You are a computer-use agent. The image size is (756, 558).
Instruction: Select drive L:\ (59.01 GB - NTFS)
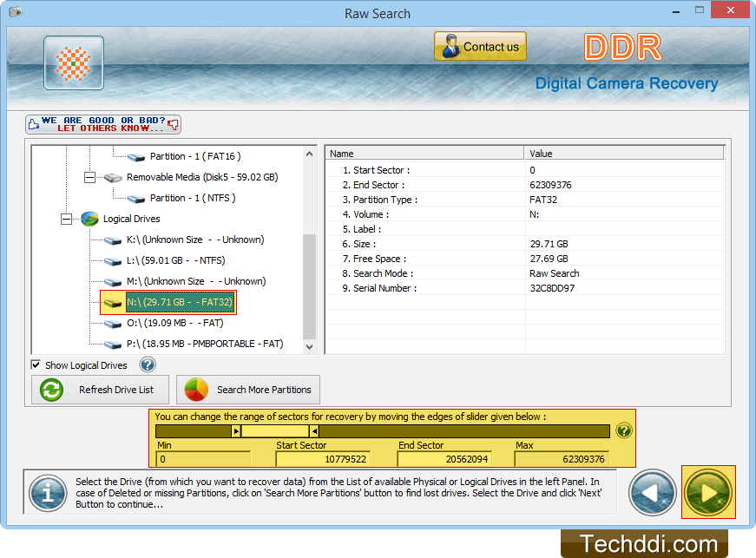point(176,260)
